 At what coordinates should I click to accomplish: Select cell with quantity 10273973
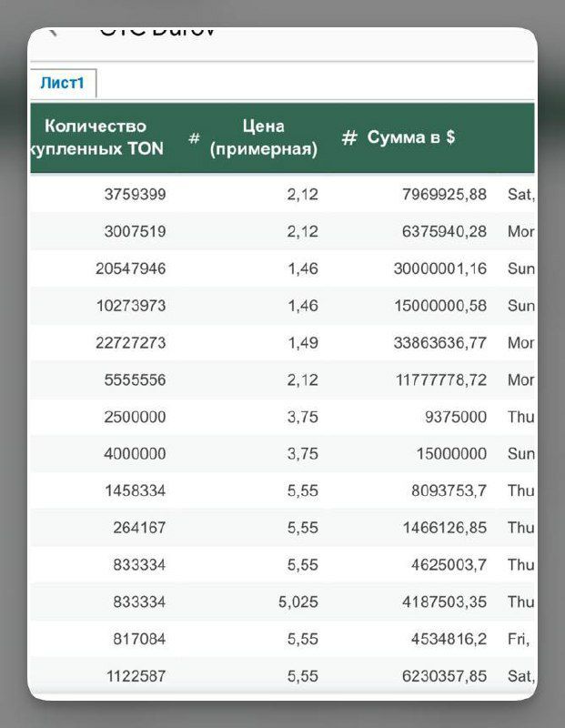pos(131,306)
